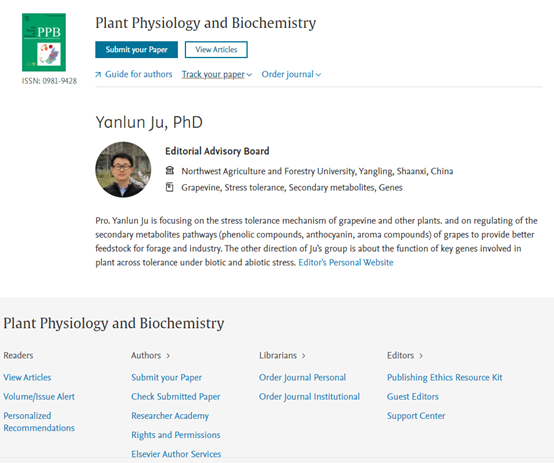The width and height of the screenshot is (554, 463).
Task: Click the research interests book icon
Action: [x=170, y=187]
